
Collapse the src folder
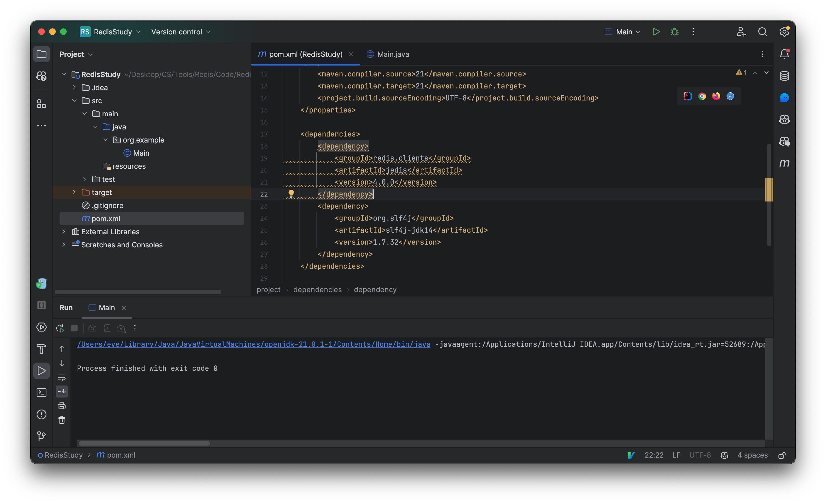point(74,100)
